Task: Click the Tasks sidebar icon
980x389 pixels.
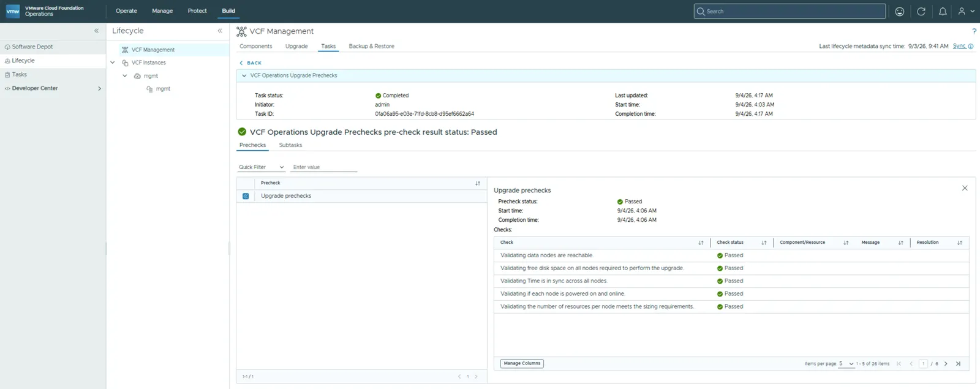Action: pos(7,75)
